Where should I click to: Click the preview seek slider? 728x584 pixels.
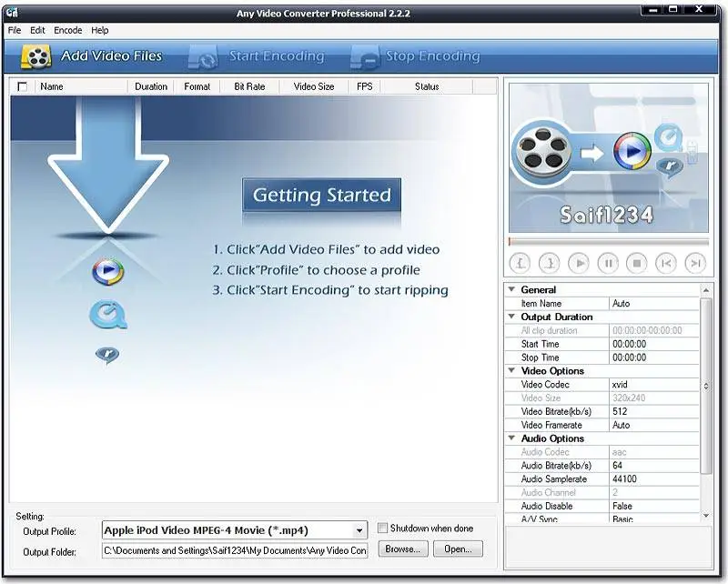(609, 241)
